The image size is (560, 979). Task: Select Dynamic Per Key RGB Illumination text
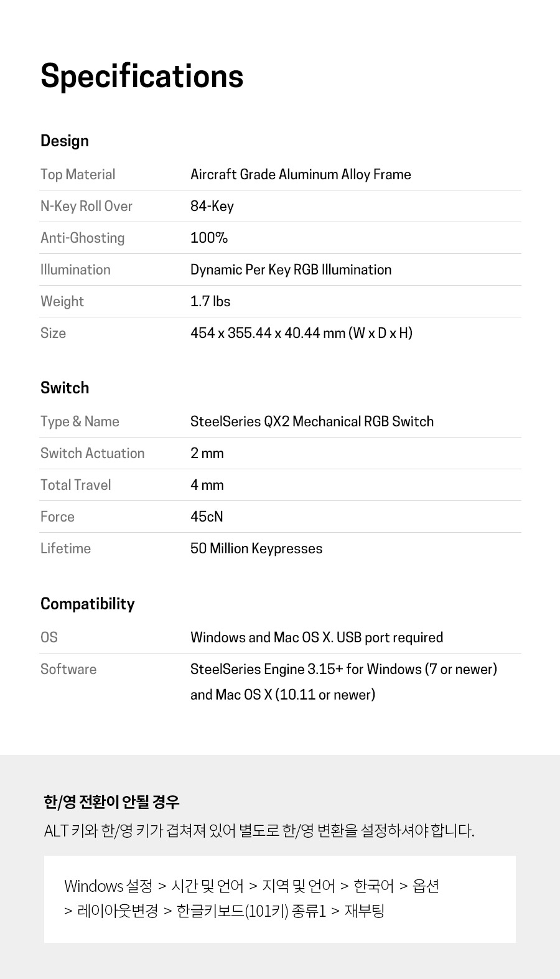tap(291, 269)
